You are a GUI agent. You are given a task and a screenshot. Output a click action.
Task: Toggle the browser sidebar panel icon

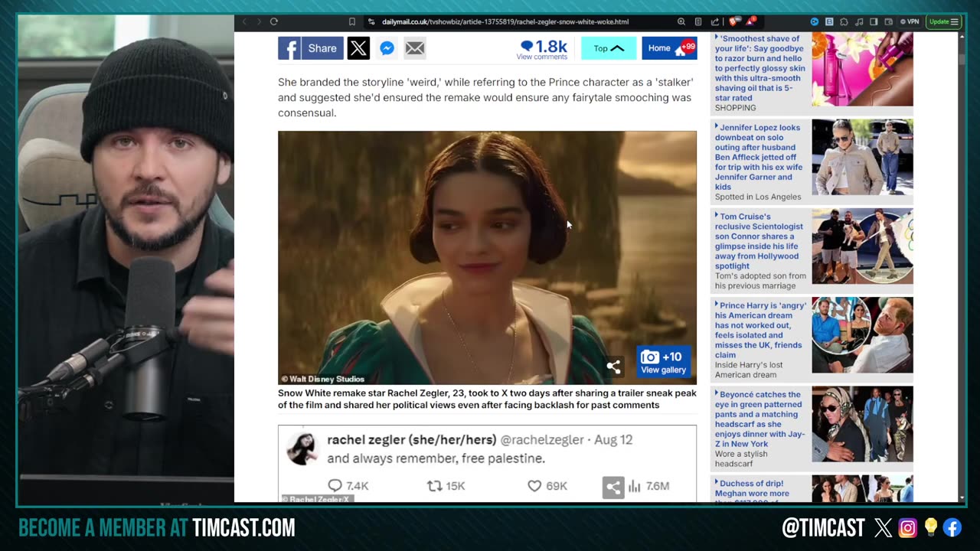pyautogui.click(x=874, y=22)
